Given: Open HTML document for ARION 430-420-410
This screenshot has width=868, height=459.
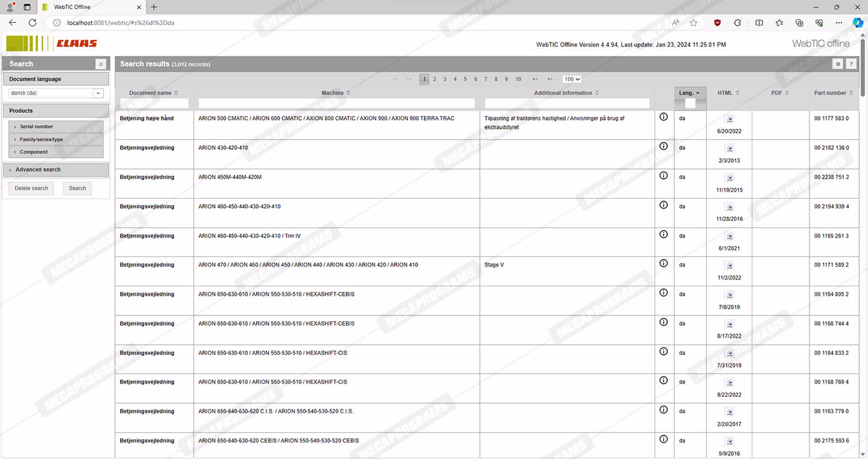Looking at the screenshot, I should (x=729, y=148).
